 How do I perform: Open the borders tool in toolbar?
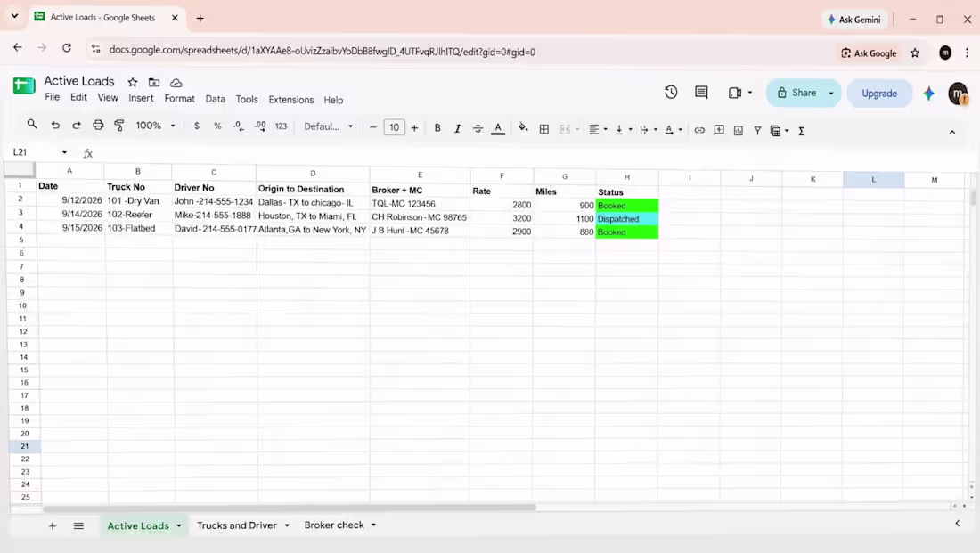(x=544, y=129)
